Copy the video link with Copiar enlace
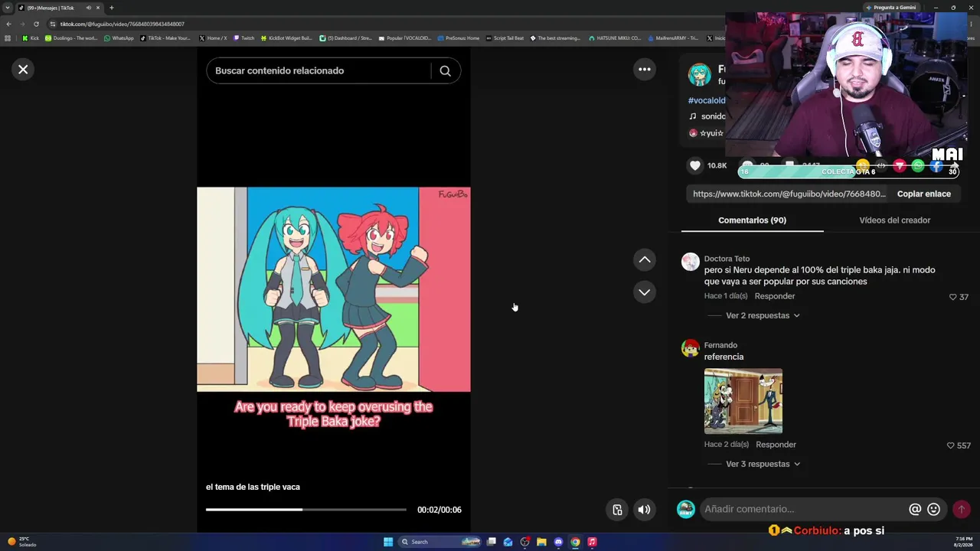 pos(923,194)
